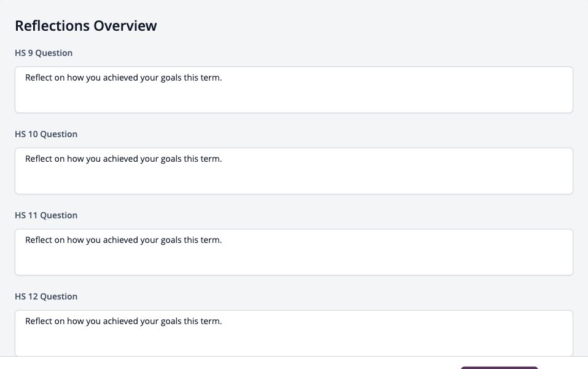The height and width of the screenshot is (369, 588).
Task: Click the HS 11 Question label
Action: [x=46, y=215]
